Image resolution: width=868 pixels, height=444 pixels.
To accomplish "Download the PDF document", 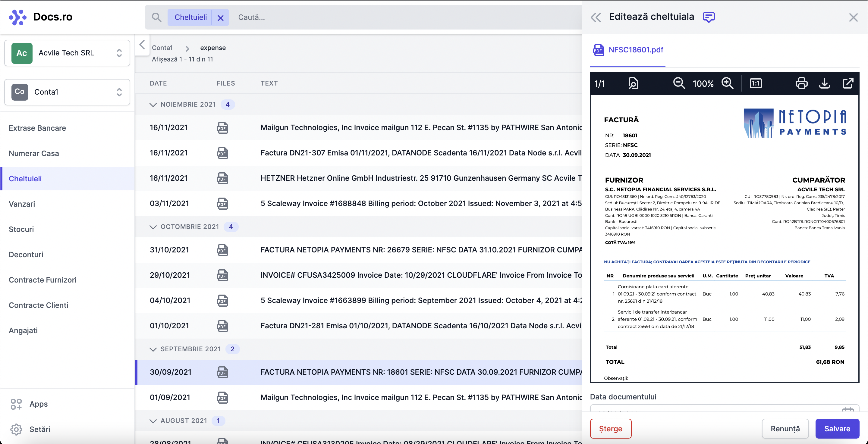I will point(825,83).
